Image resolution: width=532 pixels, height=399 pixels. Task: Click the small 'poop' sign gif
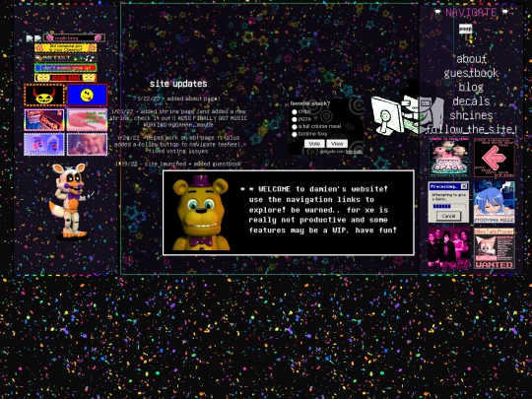click(465, 29)
